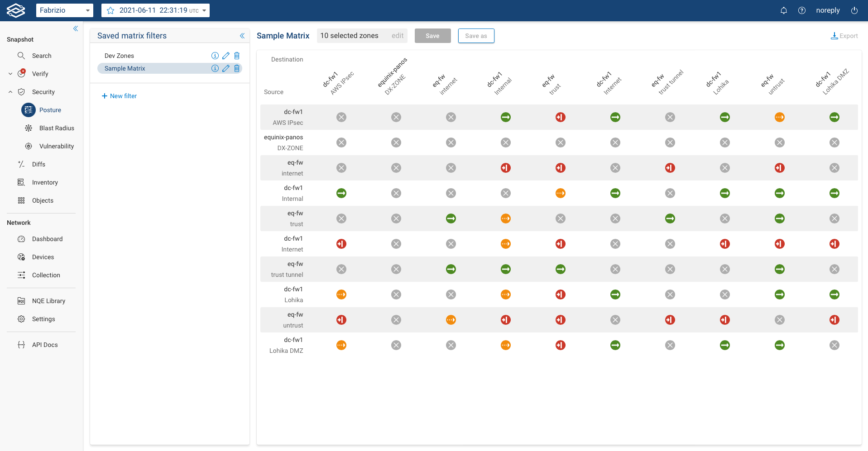Screen dimensions: 868x451
Task: Collapse the Security menu section
Action: pos(10,92)
